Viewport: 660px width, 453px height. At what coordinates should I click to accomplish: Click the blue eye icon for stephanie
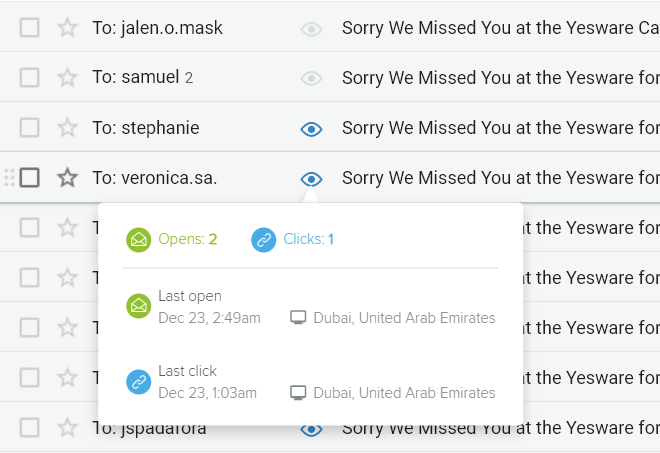click(x=312, y=128)
